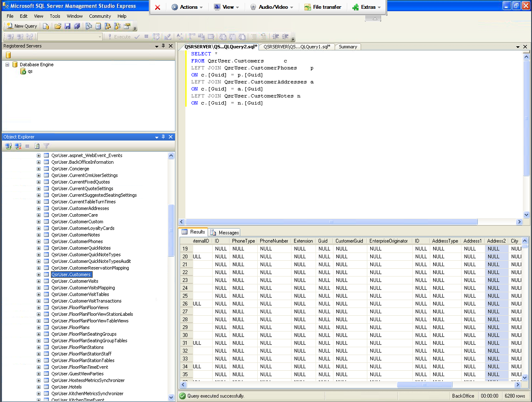Click Cancel Executing Query stop icon

click(146, 37)
